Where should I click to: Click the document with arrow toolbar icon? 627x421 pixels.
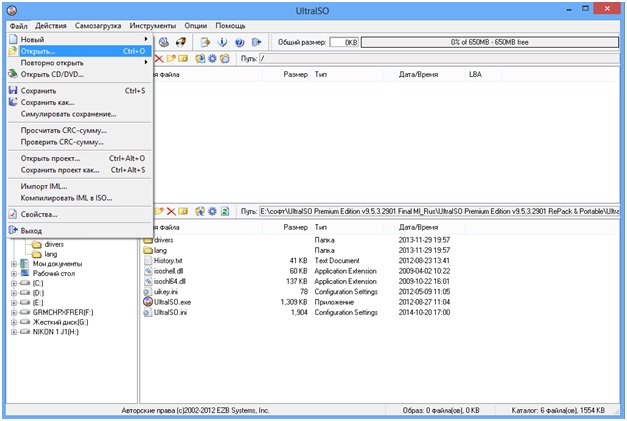pyautogui.click(x=206, y=42)
